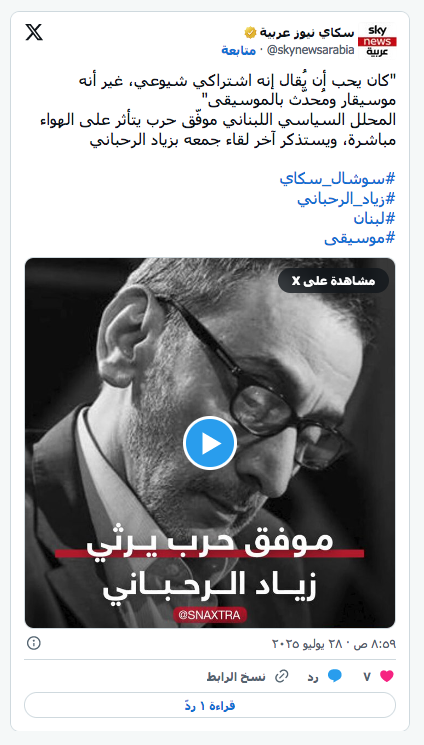Image resolution: width=424 pixels, height=745 pixels.
Task: Click the سكاي نيوز عربية account name
Action: (307, 33)
